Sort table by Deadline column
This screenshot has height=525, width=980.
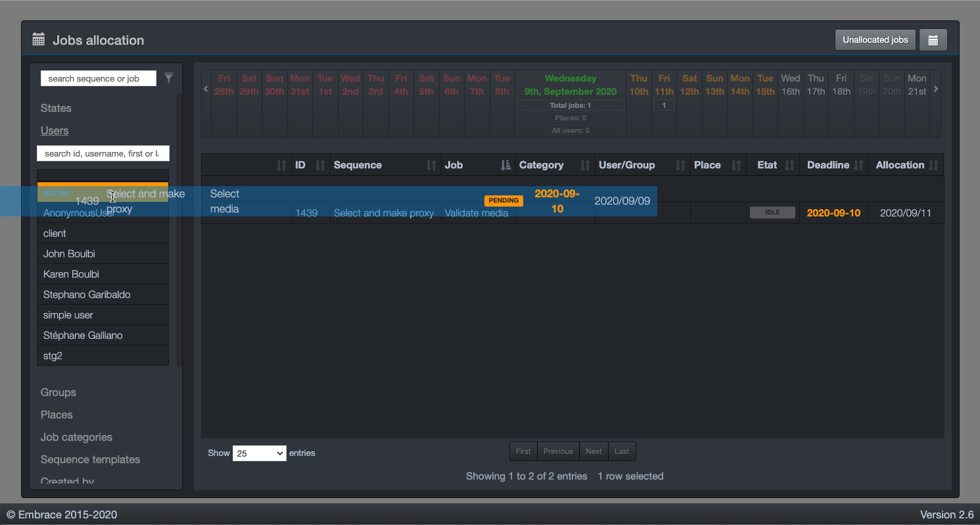tap(834, 165)
